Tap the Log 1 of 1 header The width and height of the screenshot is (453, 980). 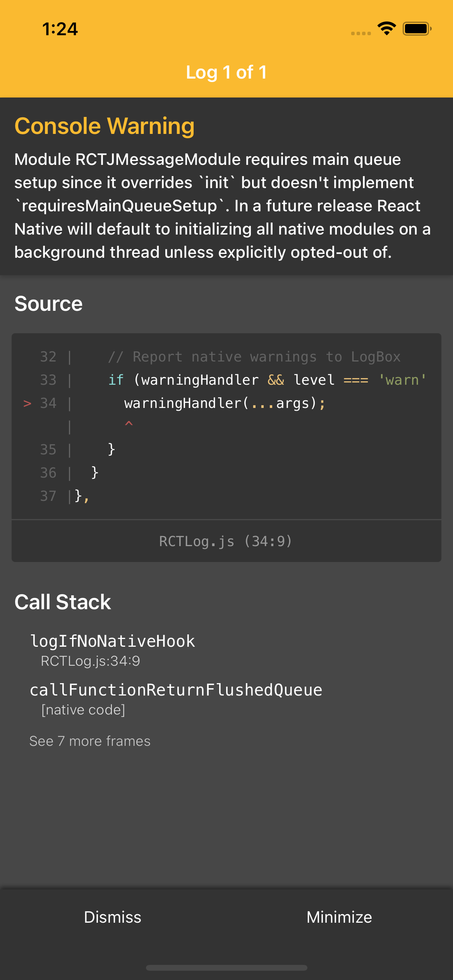click(226, 72)
